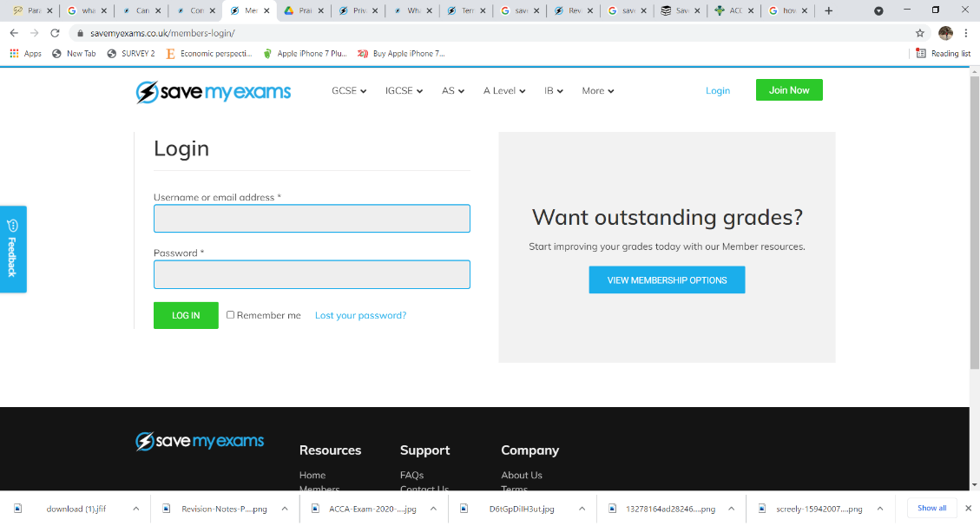Viewport: 980px width, 526px height.
Task: Expand the AS dropdown menu
Action: (x=452, y=90)
